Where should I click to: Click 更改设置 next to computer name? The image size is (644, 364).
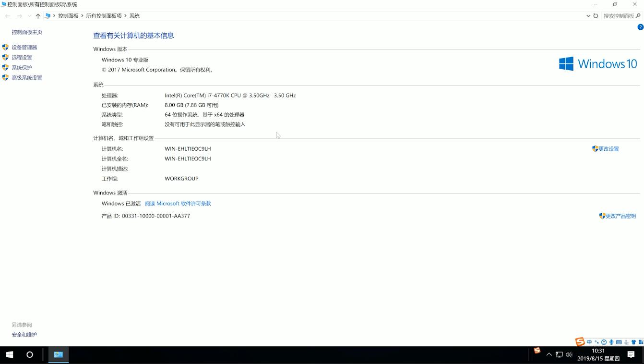click(x=608, y=149)
